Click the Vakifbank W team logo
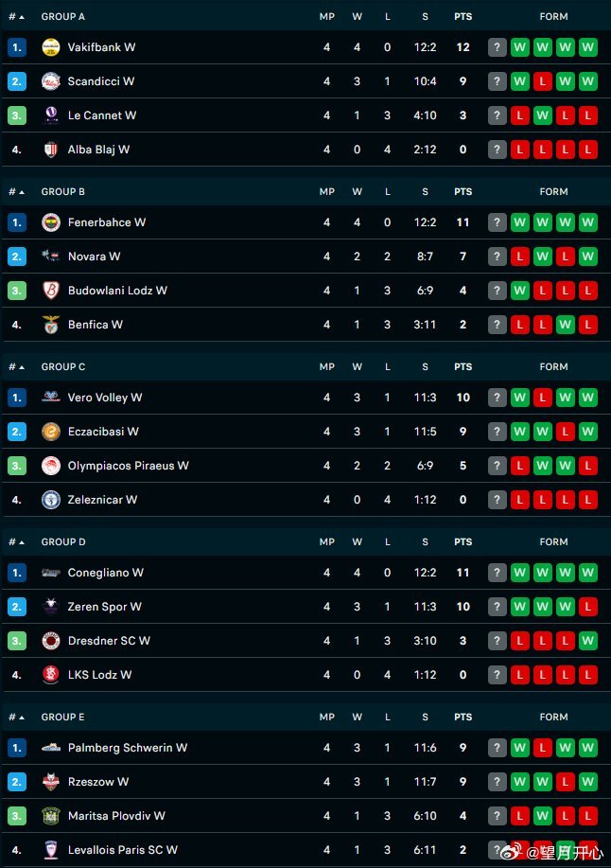This screenshot has height=868, width=611. click(51, 47)
